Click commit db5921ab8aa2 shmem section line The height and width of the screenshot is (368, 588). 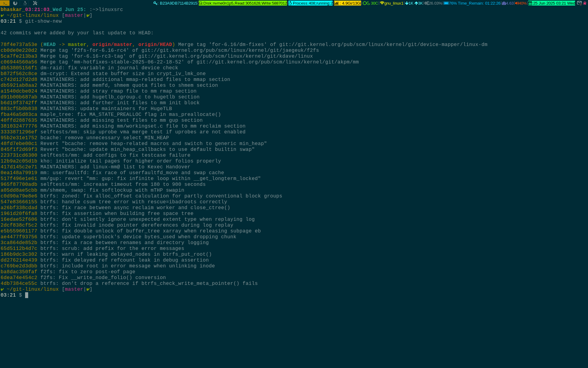pos(109,85)
